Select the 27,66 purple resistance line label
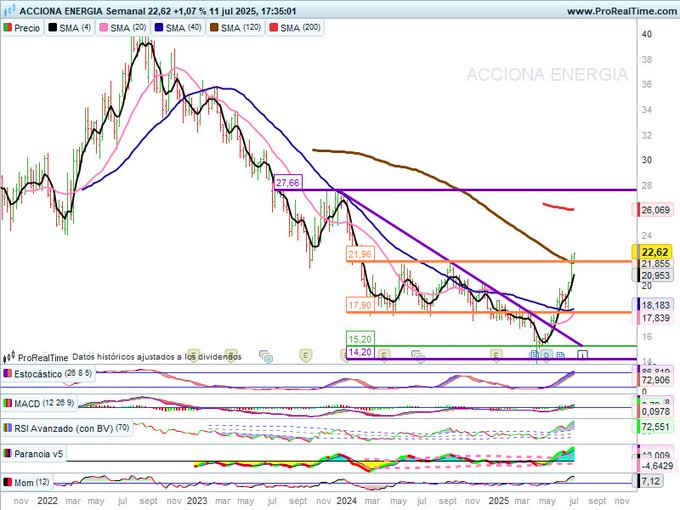Image resolution: width=680 pixels, height=510 pixels. click(288, 183)
